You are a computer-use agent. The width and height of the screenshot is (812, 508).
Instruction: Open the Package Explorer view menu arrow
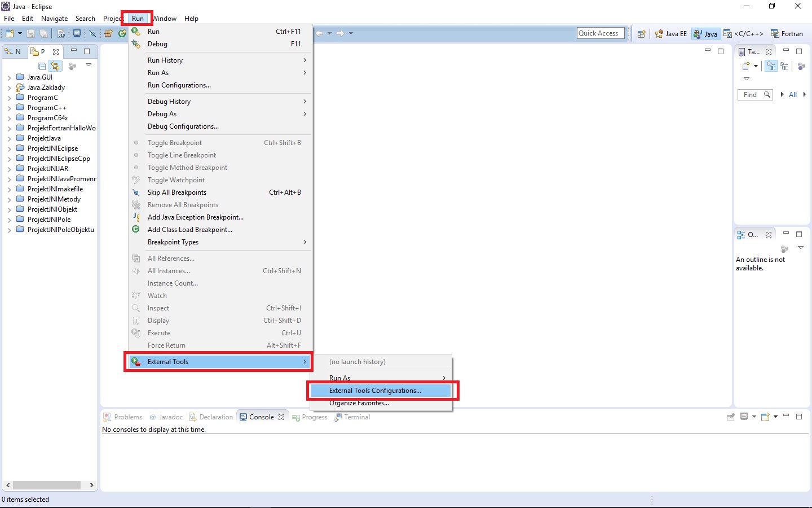click(x=89, y=65)
